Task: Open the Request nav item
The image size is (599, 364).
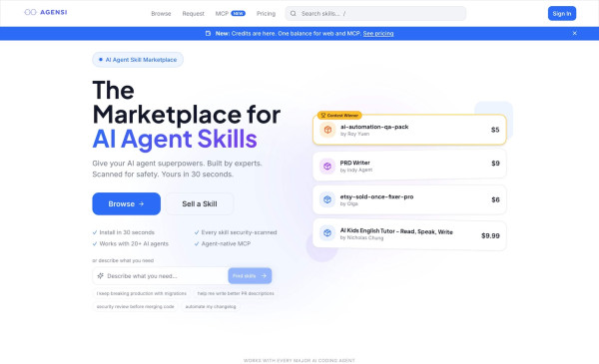Action: coord(193,13)
